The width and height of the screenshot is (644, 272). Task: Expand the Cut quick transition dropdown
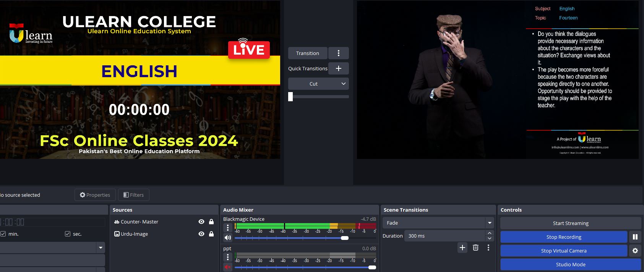pos(344,84)
